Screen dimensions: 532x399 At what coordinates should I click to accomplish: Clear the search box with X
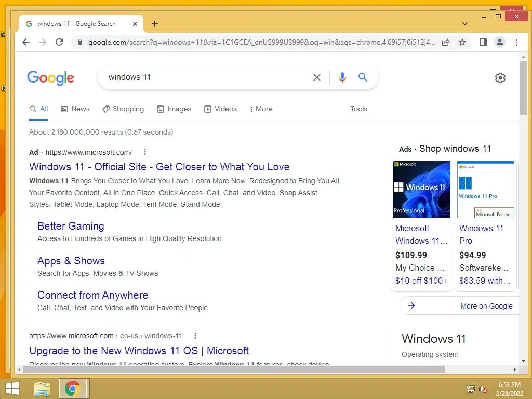click(x=316, y=77)
